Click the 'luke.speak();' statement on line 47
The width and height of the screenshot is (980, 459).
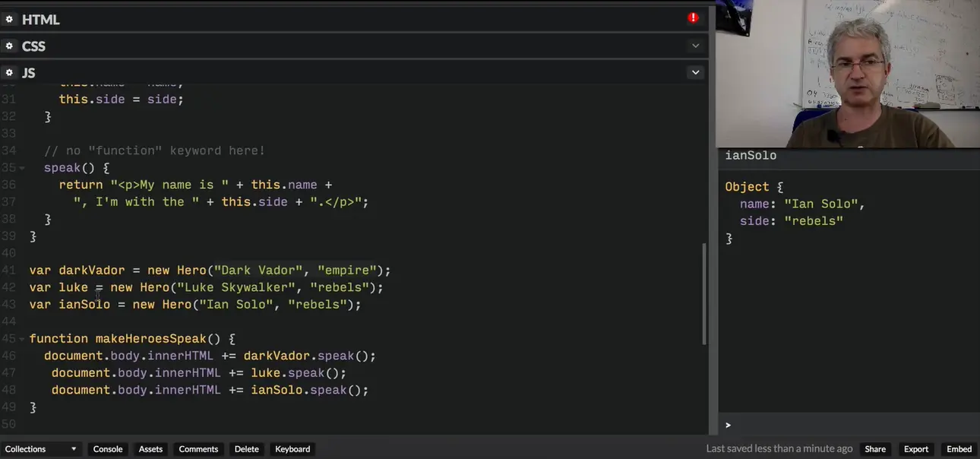coord(299,373)
